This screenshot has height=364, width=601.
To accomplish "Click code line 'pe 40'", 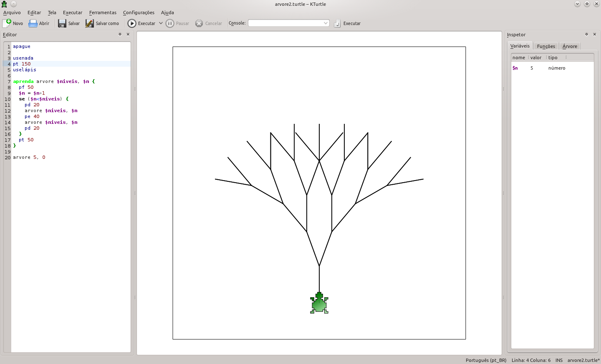I will click(x=32, y=116).
